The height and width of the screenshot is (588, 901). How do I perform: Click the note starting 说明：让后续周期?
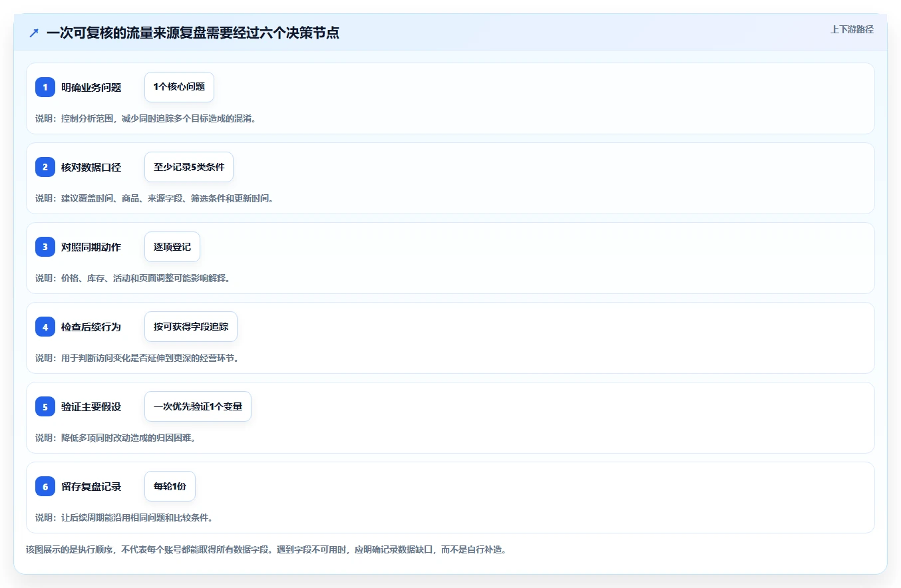tap(124, 517)
